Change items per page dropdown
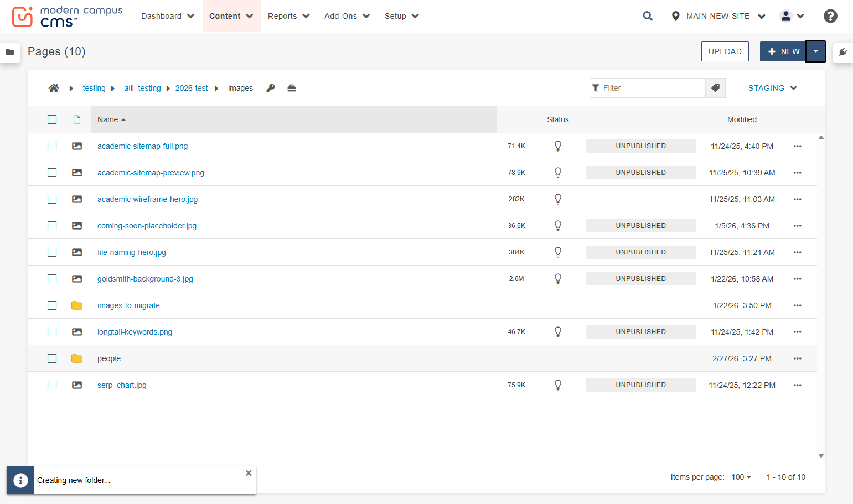 (x=741, y=477)
